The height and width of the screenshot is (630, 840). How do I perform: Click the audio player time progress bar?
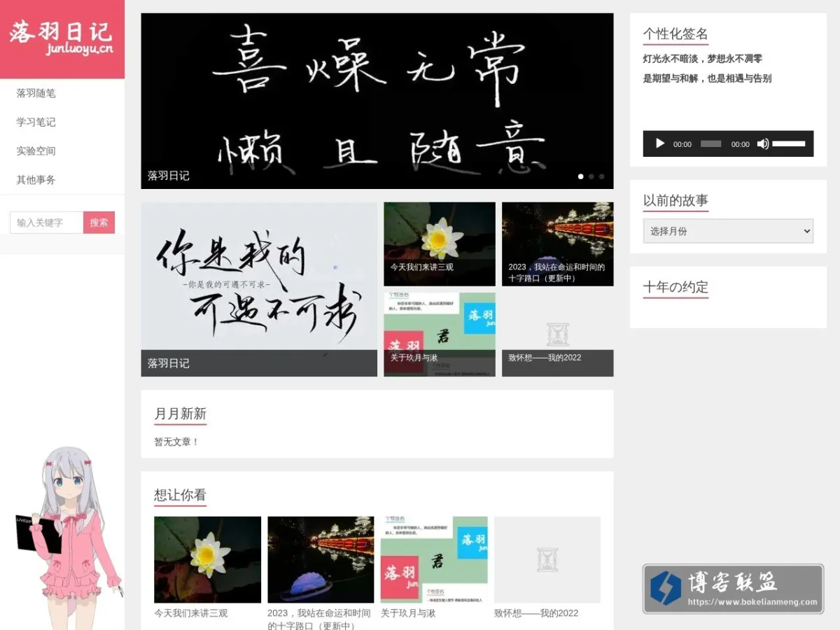point(710,144)
